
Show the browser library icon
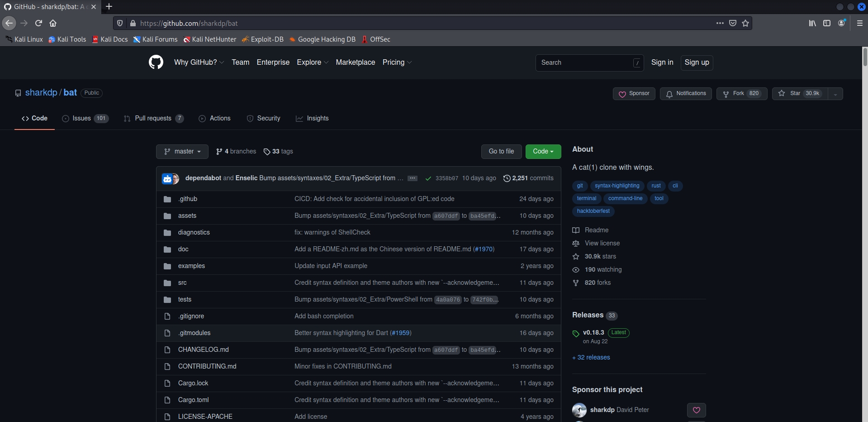(x=812, y=23)
